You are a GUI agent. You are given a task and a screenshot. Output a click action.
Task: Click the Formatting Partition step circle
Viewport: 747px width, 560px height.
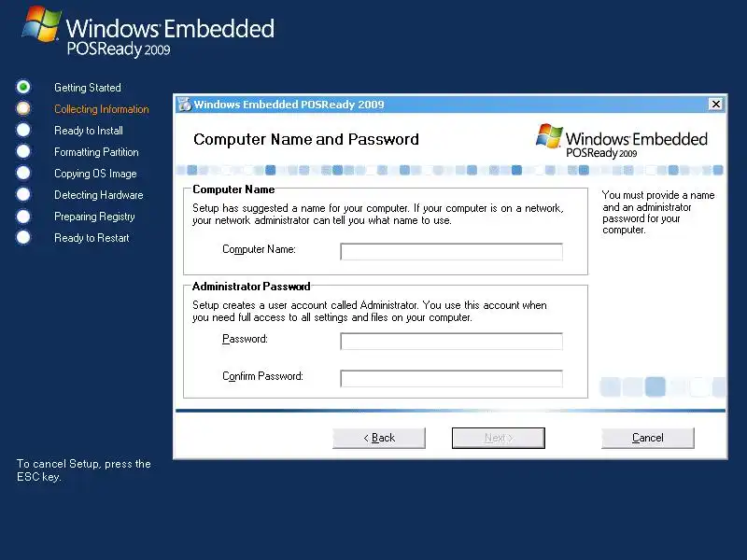click(22, 151)
